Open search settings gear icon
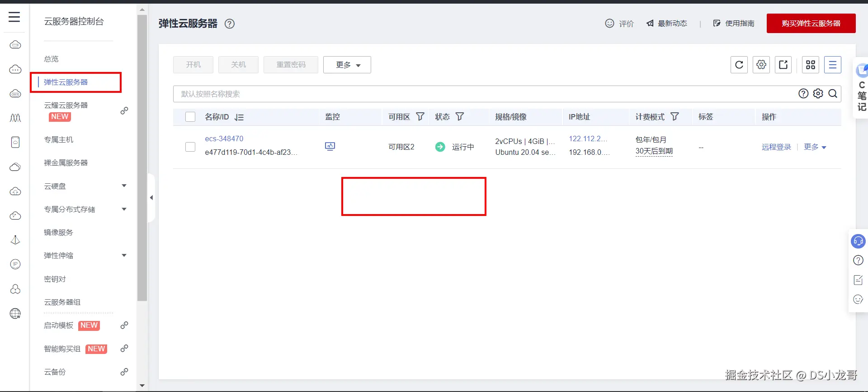The image size is (868, 392). [x=818, y=94]
